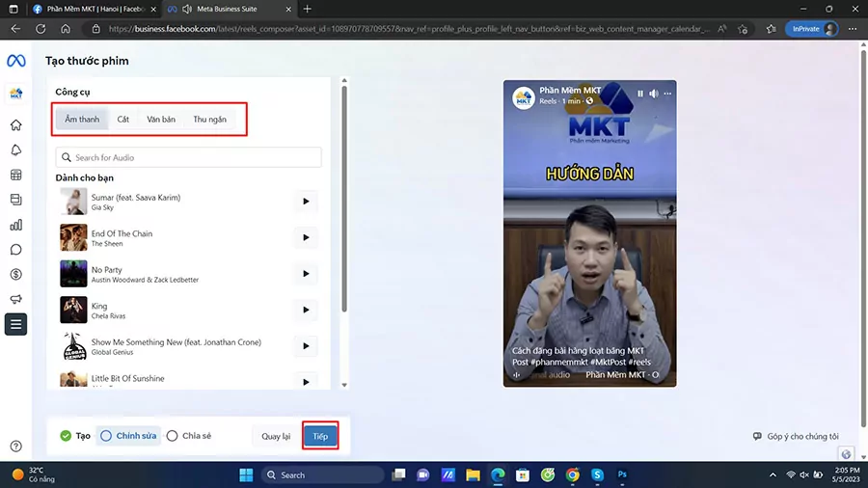Click Show Me Something New album thumbnail
Screen dimensions: 868x488
[x=73, y=346]
